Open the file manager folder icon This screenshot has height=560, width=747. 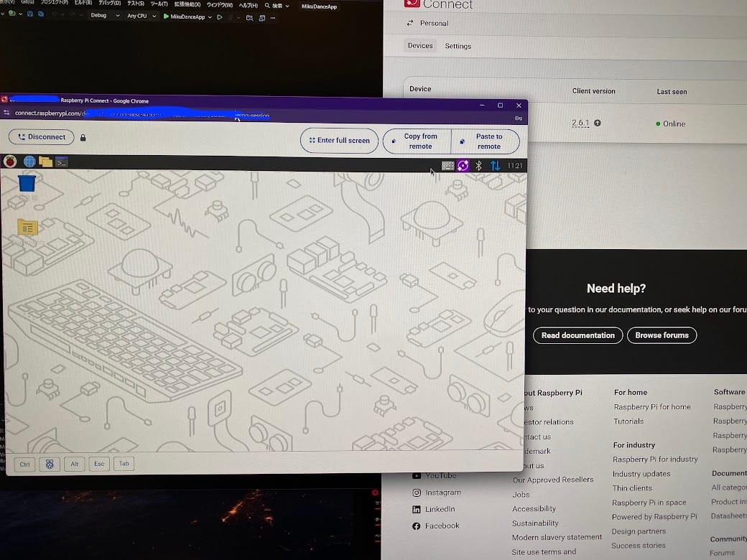[46, 162]
